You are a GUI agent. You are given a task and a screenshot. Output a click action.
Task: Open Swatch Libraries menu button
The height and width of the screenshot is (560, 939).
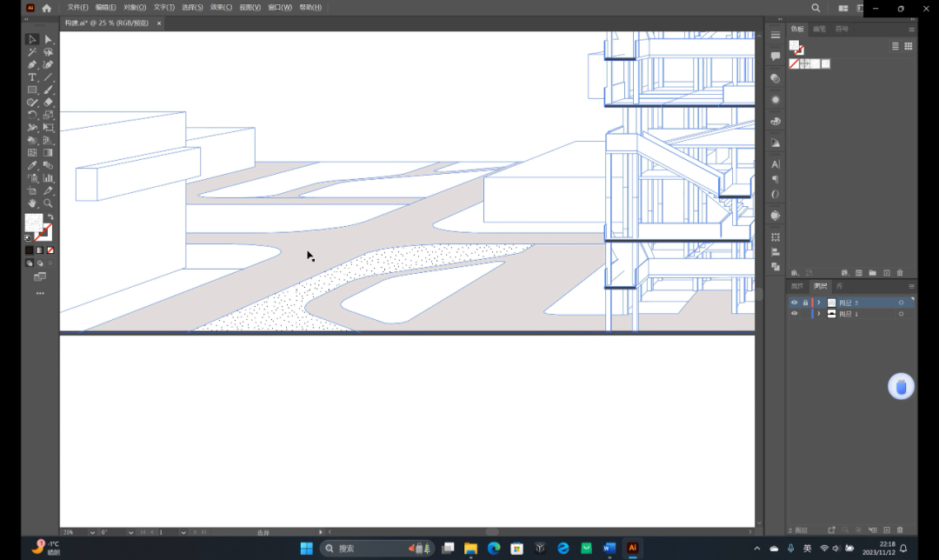(795, 273)
